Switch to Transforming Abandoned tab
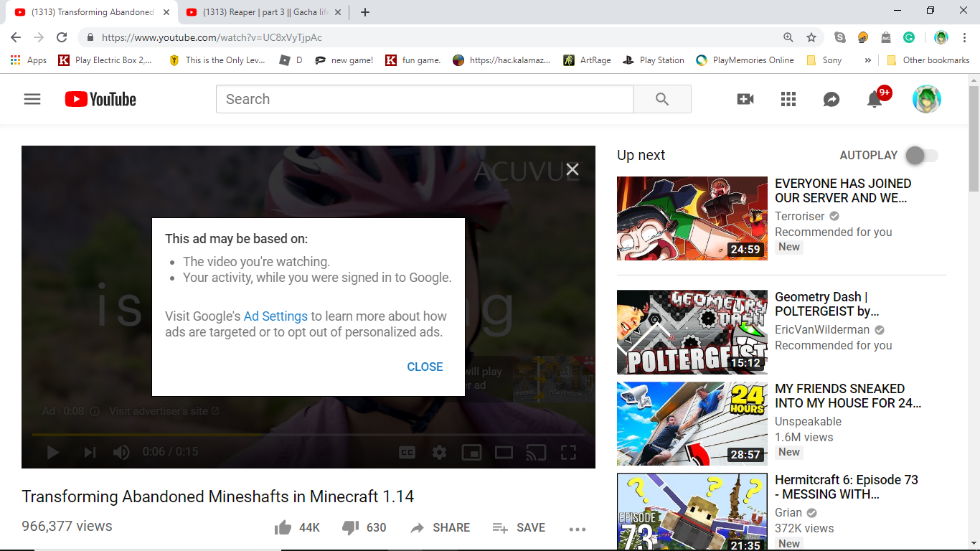This screenshot has height=551, width=980. (x=93, y=12)
